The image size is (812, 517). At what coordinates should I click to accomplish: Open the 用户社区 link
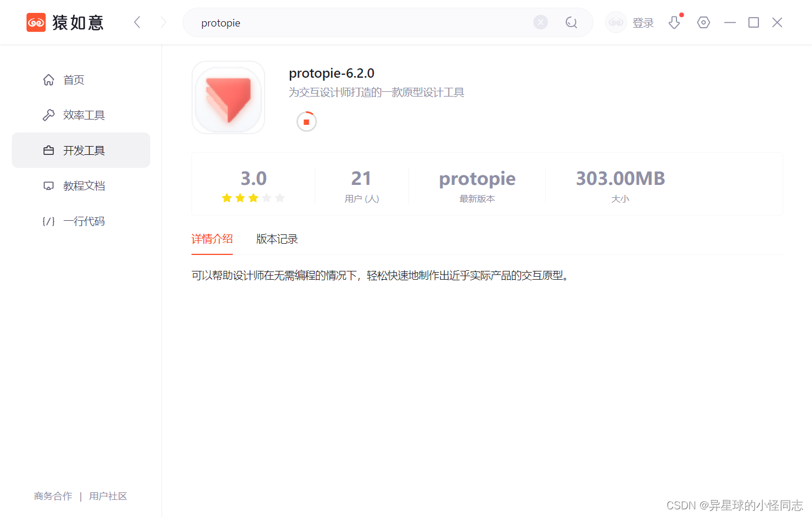click(108, 496)
